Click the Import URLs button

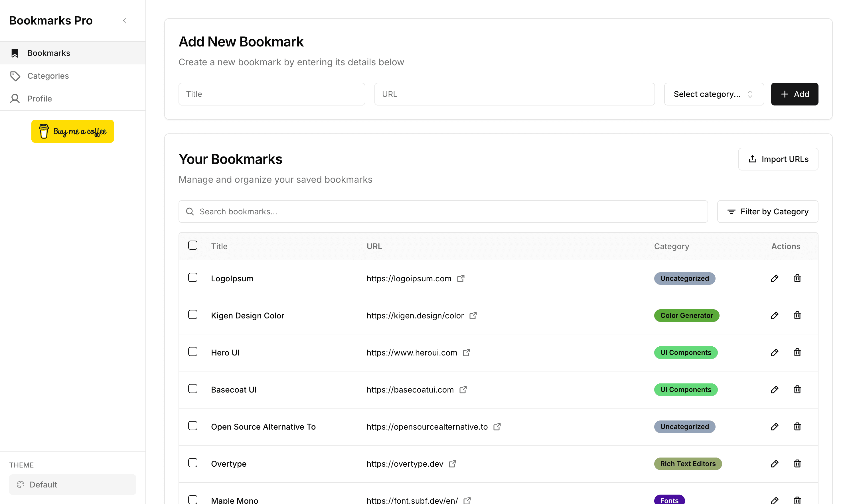pyautogui.click(x=778, y=159)
